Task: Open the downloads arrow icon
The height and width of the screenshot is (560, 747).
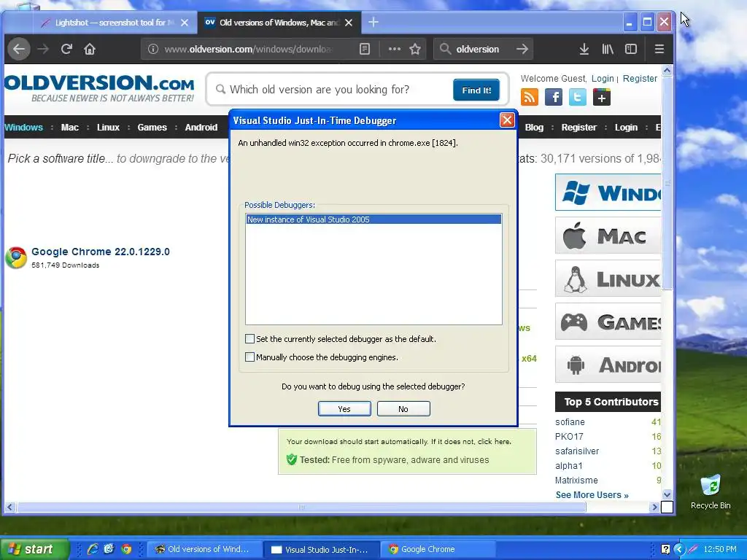Action: point(584,49)
